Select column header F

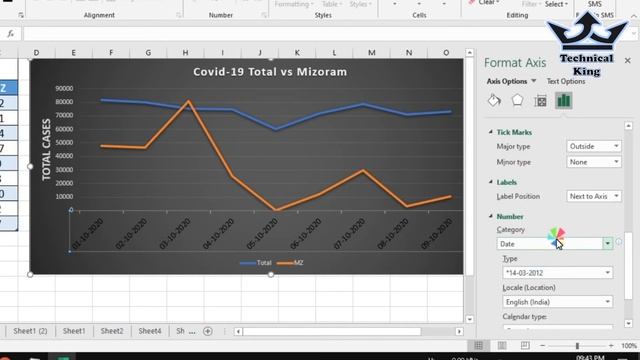click(x=111, y=53)
